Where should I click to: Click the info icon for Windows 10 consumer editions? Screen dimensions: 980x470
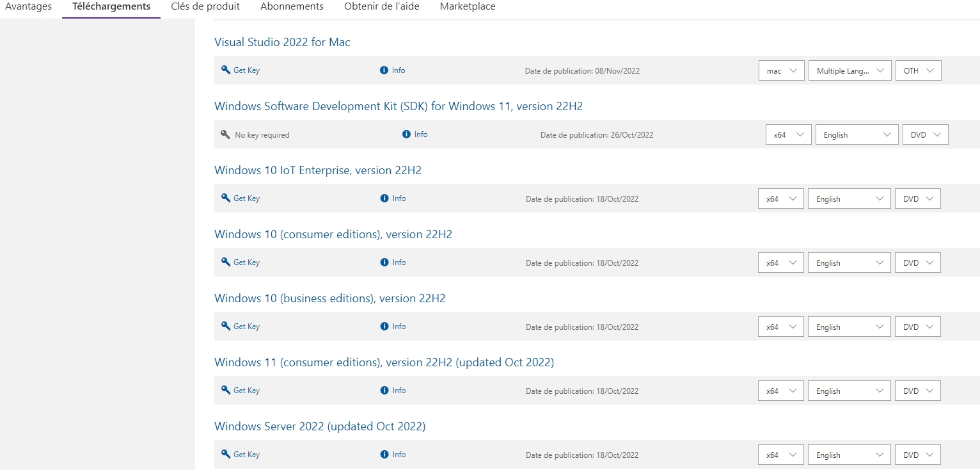click(384, 263)
